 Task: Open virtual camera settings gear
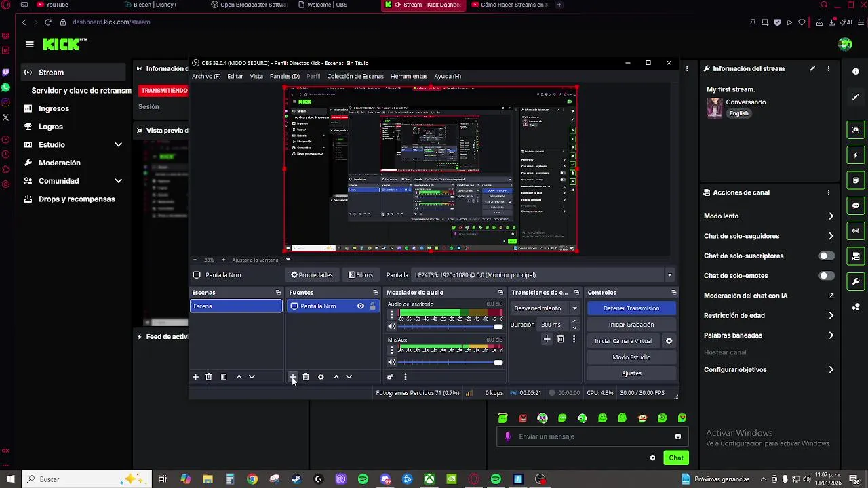(669, 341)
